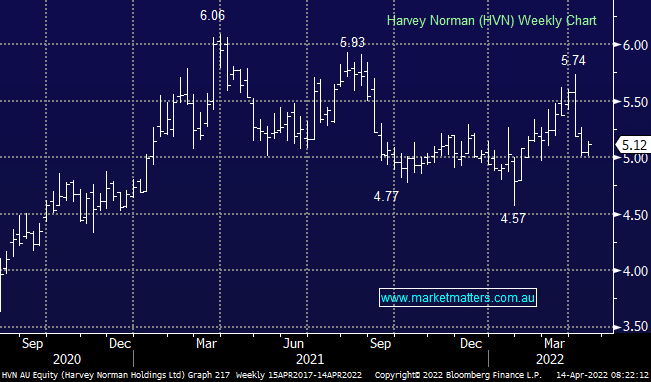Select the 5.74 high annotation

pyautogui.click(x=573, y=61)
